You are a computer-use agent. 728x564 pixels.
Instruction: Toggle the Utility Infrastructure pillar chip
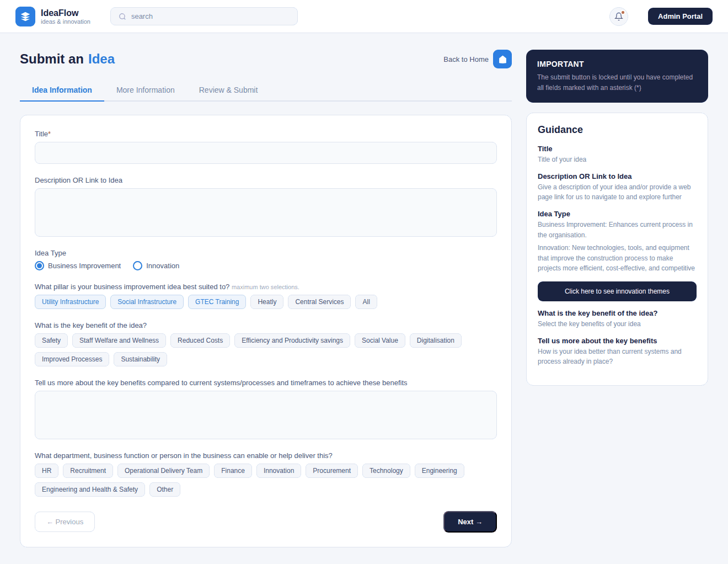pyautogui.click(x=71, y=302)
